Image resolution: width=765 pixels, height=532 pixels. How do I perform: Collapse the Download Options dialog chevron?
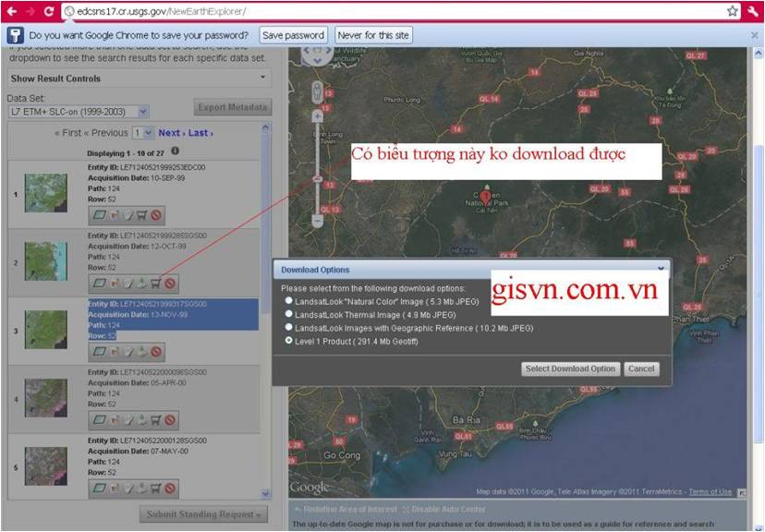click(662, 269)
